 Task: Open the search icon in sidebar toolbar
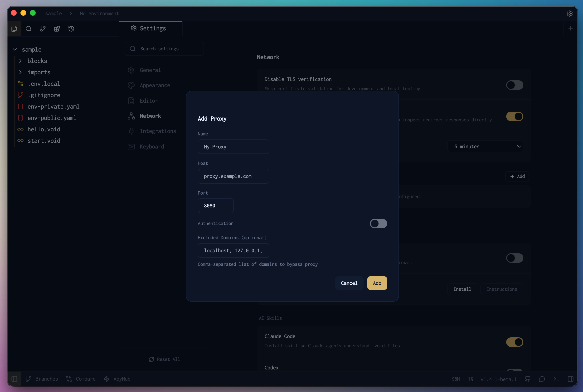point(29,29)
